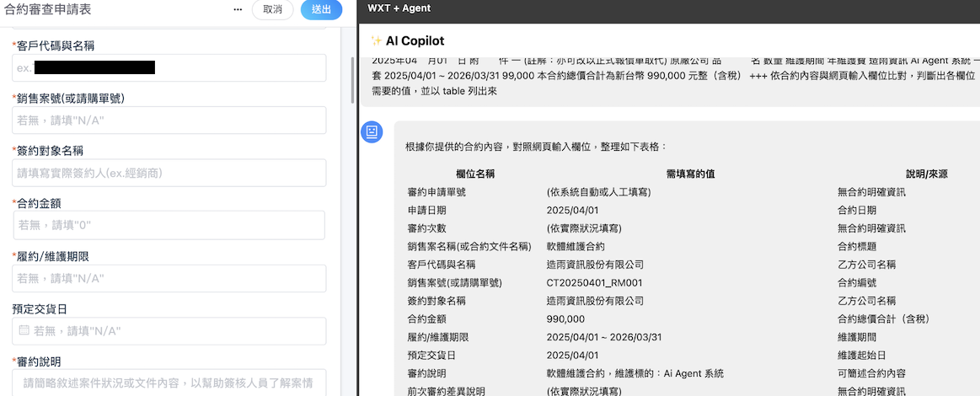980x396 pixels.
Task: Select the 軟體維護合約 value cell
Action: (x=575, y=247)
